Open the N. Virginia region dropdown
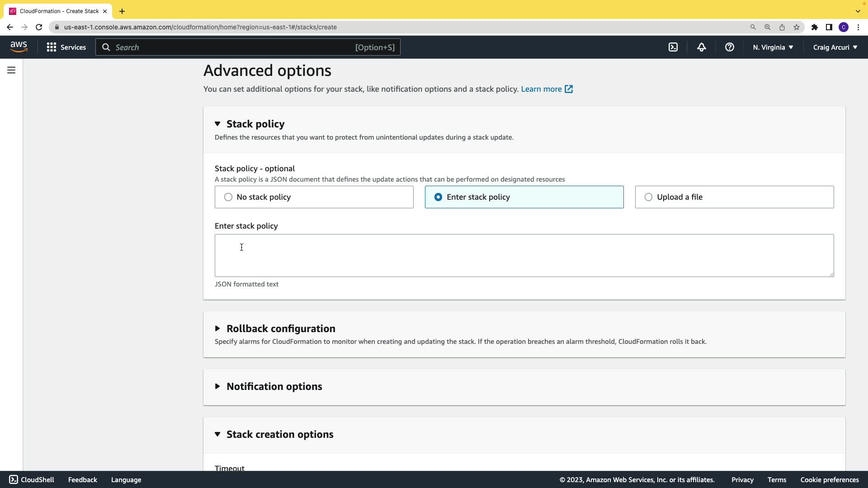Image resolution: width=868 pixels, height=488 pixels. (x=773, y=47)
